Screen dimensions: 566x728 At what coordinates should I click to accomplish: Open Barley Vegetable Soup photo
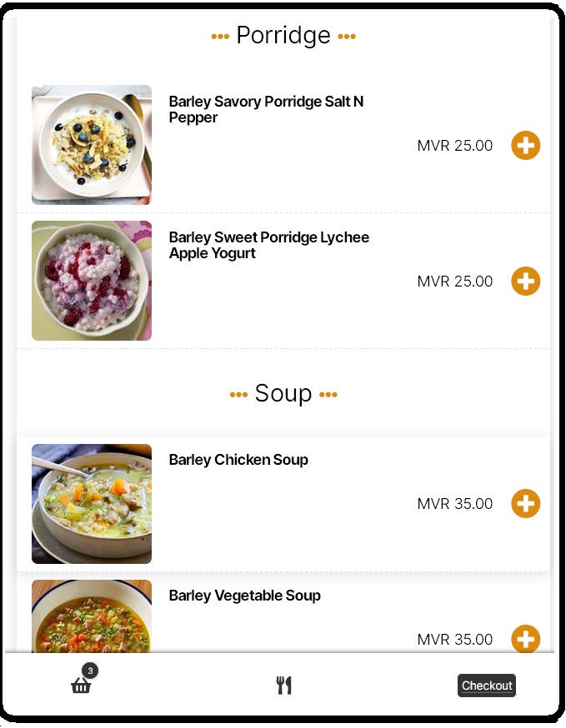(x=92, y=618)
